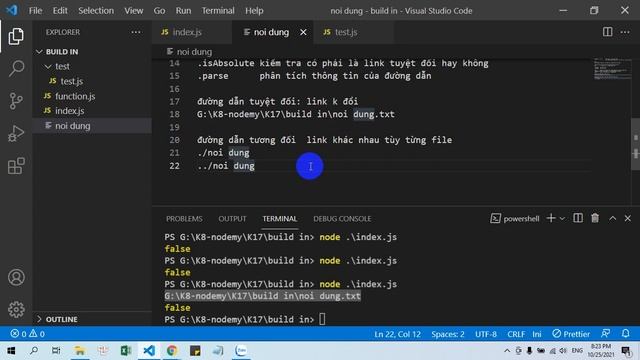This screenshot has width=640, height=360.
Task: Open Google Chrome from taskbar
Action: (x=172, y=350)
